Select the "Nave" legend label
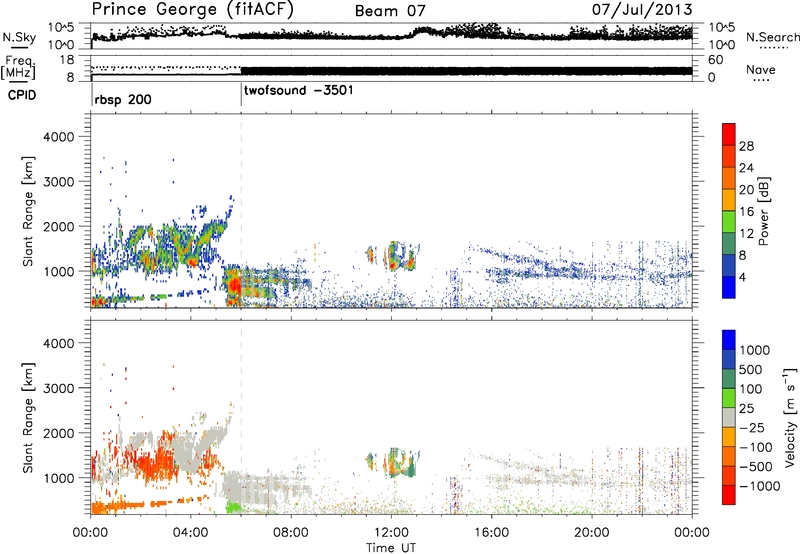The width and height of the screenshot is (800, 554). (x=761, y=70)
